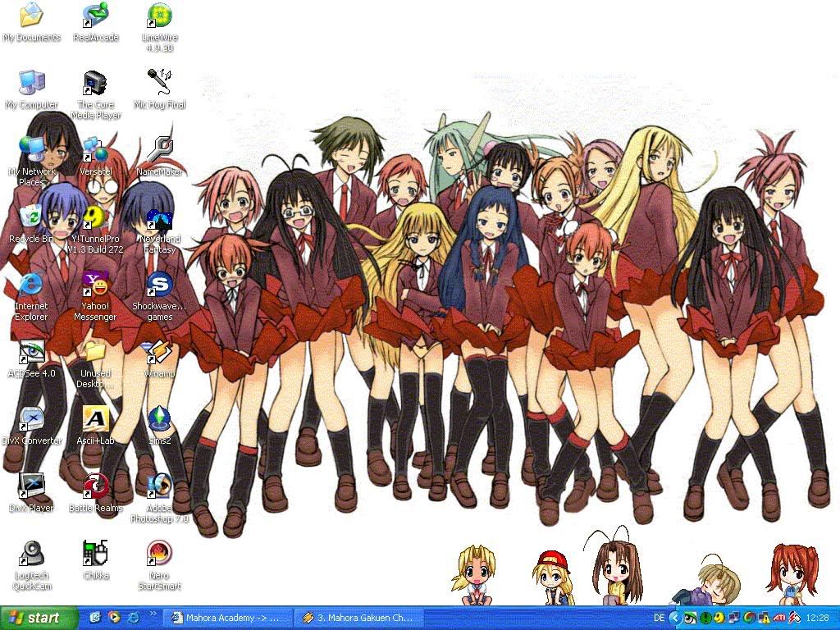Click the Sims2 desktop shortcut
The width and height of the screenshot is (840, 630).
pyautogui.click(x=159, y=420)
